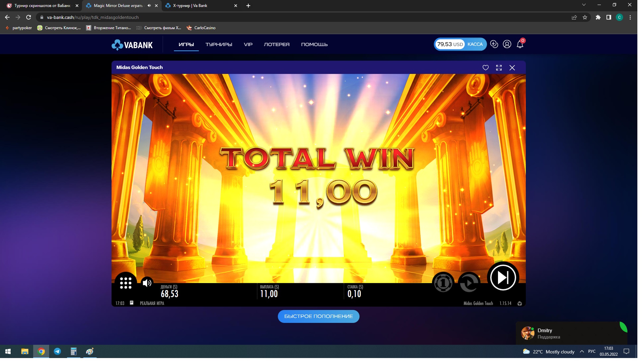Click the autoplay circular arrow button
This screenshot has width=644, height=364.
(469, 283)
